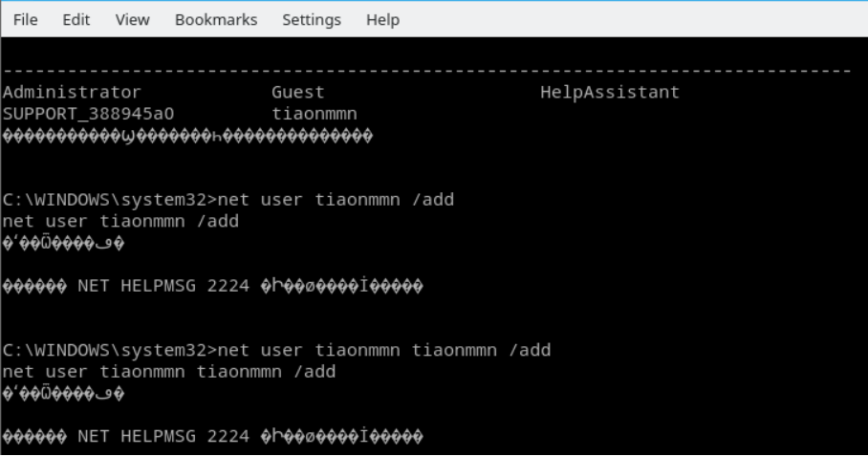Viewport: 868px width, 456px height.
Task: Open the Edit menu
Action: (x=74, y=20)
